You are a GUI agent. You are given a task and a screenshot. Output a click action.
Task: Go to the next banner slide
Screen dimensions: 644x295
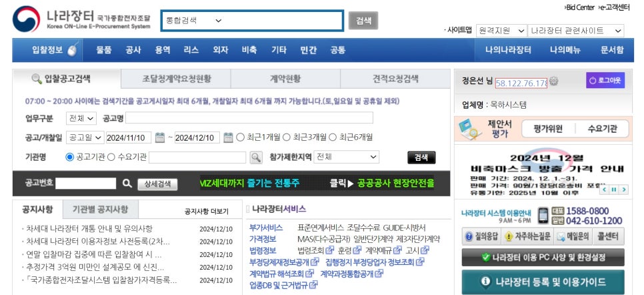click(624, 190)
